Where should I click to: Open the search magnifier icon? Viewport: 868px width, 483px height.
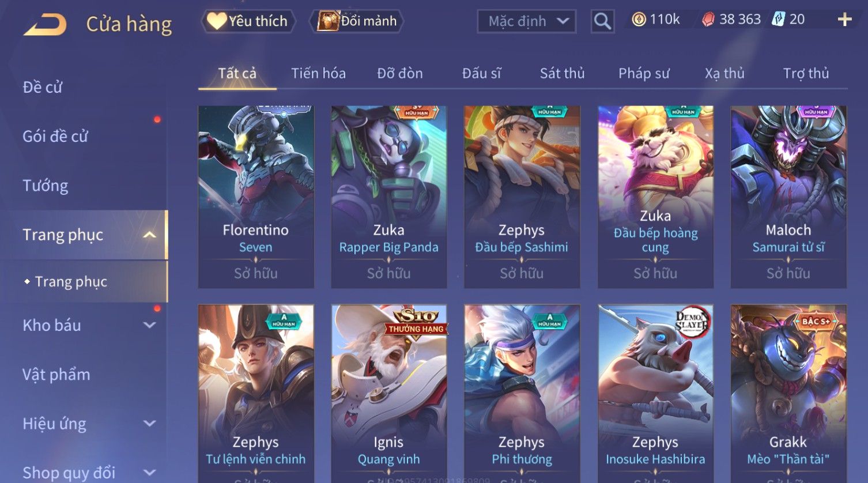pyautogui.click(x=602, y=21)
